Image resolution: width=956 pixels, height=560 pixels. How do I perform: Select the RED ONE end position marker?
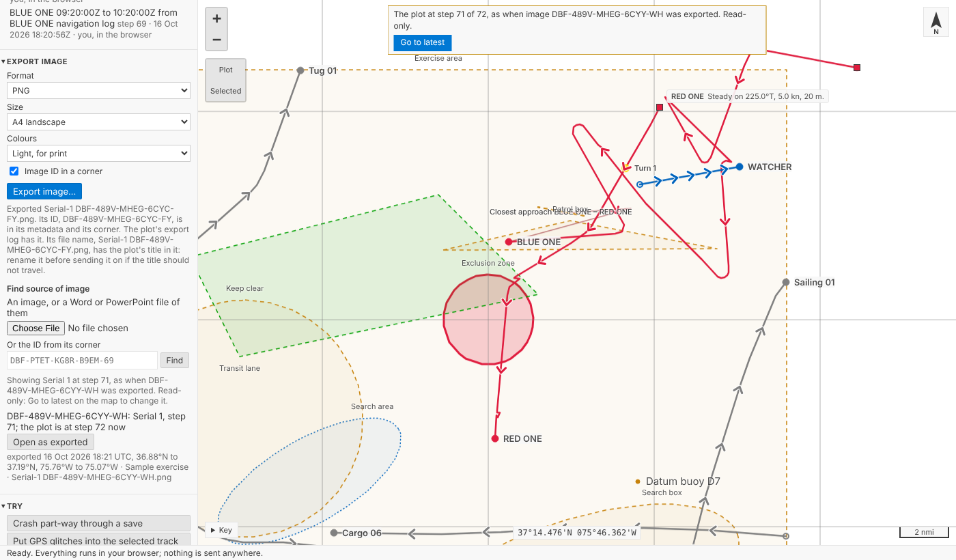(x=495, y=438)
